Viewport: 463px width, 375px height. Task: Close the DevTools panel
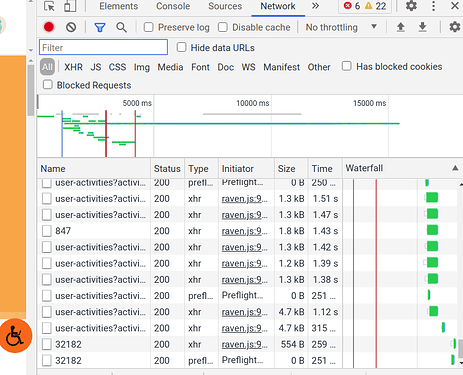(455, 6)
